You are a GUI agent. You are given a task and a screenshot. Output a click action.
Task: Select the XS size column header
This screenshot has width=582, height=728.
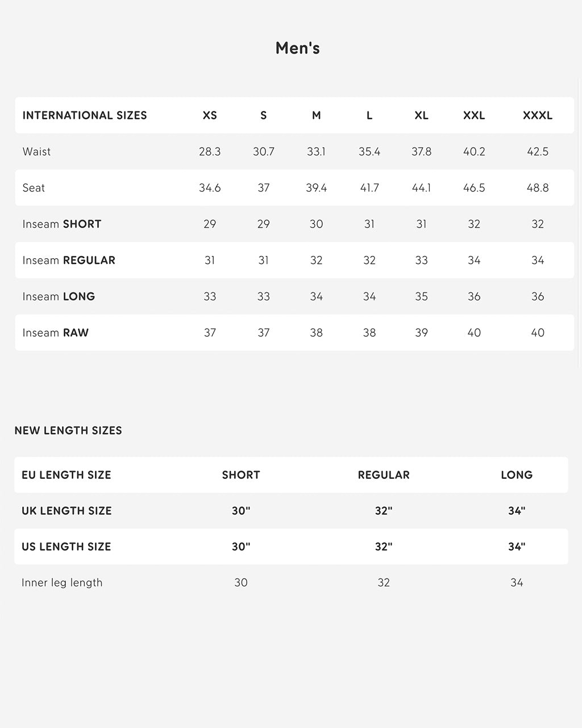(210, 115)
